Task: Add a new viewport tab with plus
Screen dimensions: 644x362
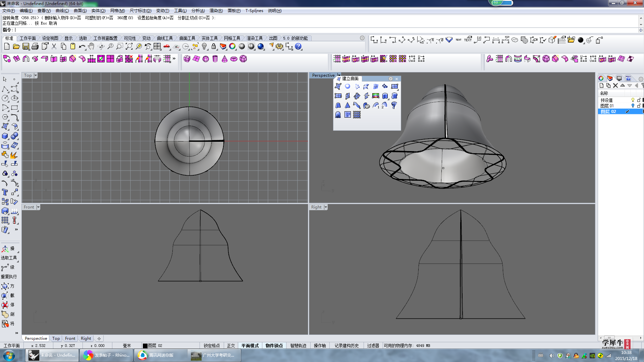Action: point(99,339)
